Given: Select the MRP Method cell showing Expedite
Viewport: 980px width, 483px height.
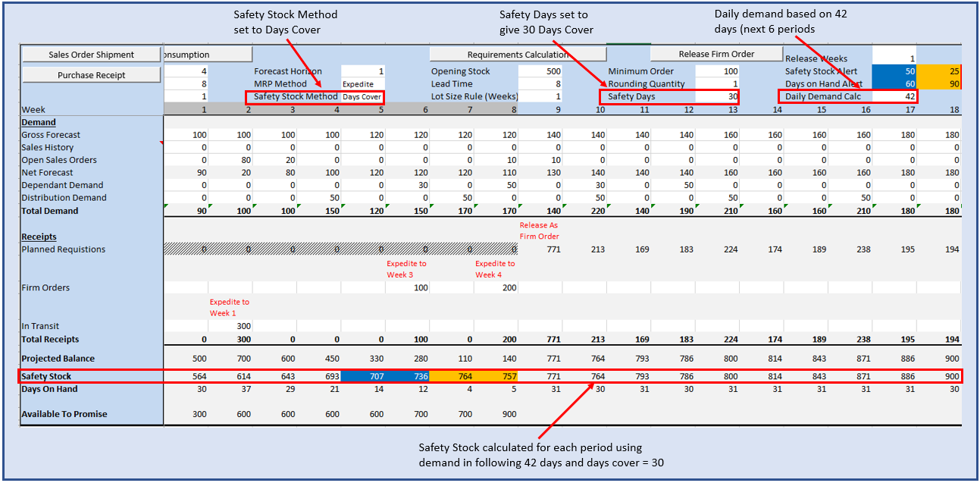Looking at the screenshot, I should click(x=363, y=84).
